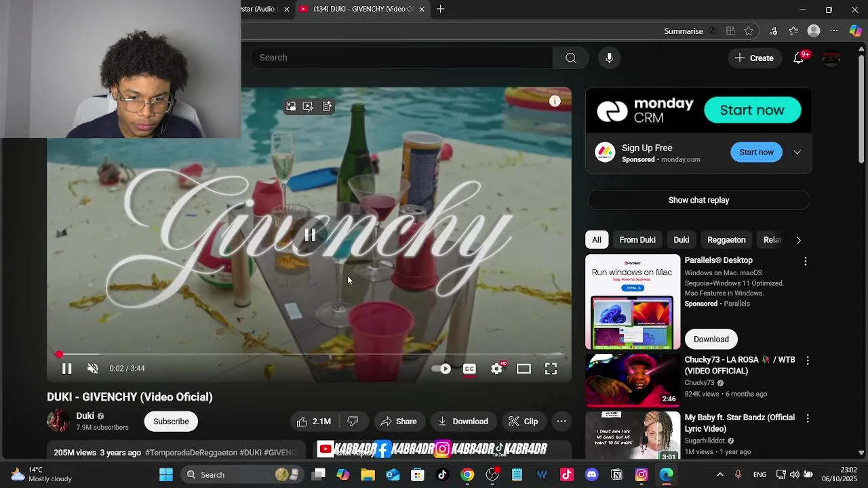Image resolution: width=868 pixels, height=488 pixels.
Task: Open Copilot in browser toolbar
Action: 855,31
